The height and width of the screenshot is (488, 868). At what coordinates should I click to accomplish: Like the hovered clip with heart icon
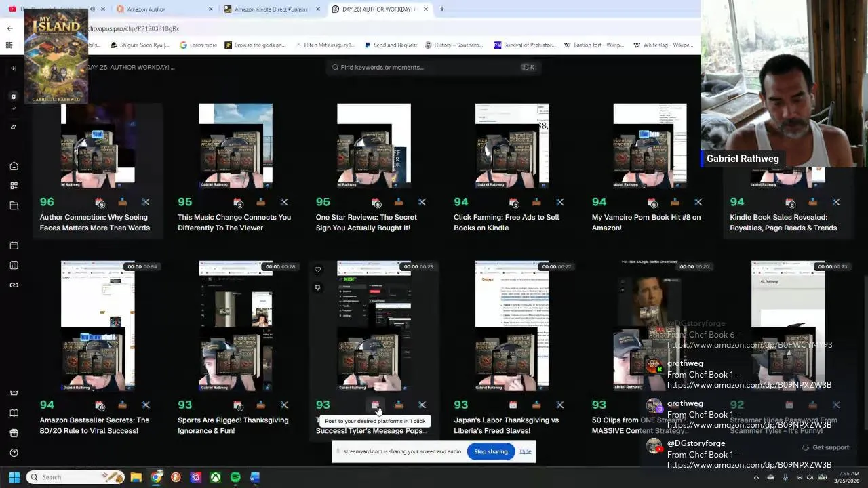[x=317, y=270]
